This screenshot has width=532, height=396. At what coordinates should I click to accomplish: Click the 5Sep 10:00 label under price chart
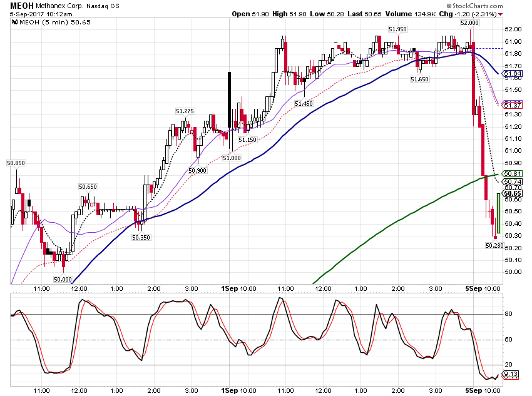pyautogui.click(x=483, y=288)
